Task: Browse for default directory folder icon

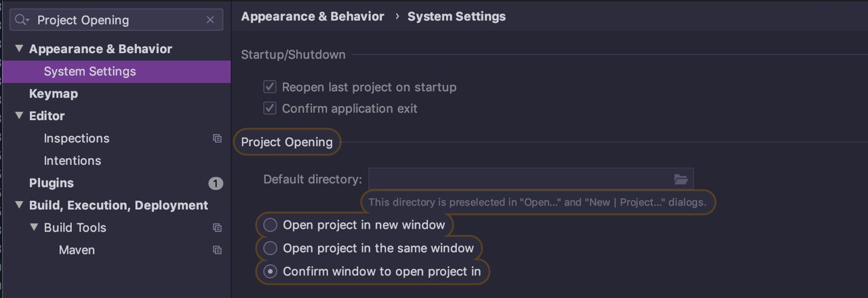Action: pos(681,179)
